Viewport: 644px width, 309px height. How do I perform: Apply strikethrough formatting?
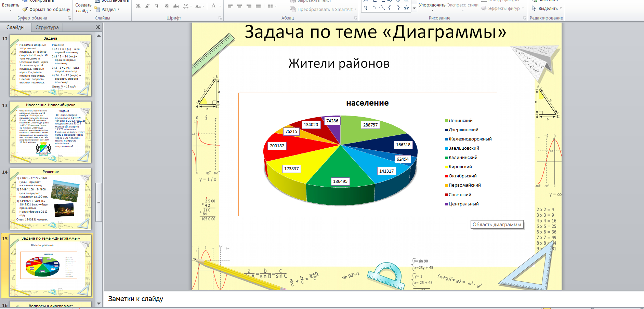click(x=176, y=6)
